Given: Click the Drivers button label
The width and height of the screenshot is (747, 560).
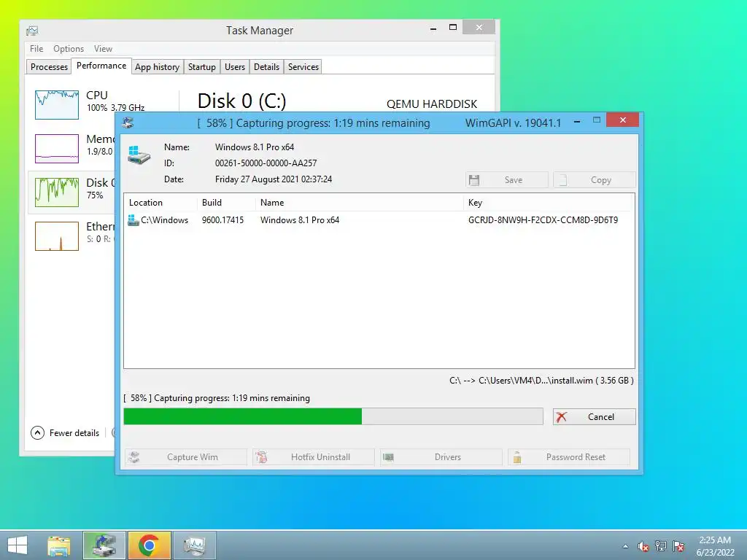Looking at the screenshot, I should [447, 457].
